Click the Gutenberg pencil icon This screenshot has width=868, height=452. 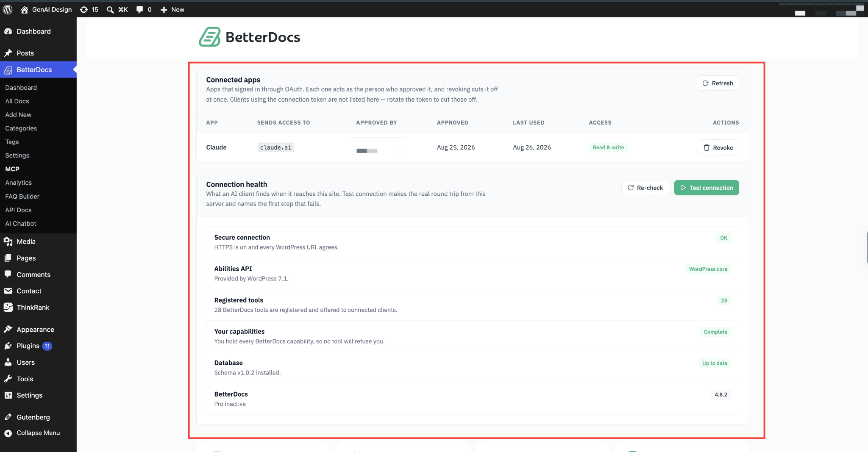8,417
